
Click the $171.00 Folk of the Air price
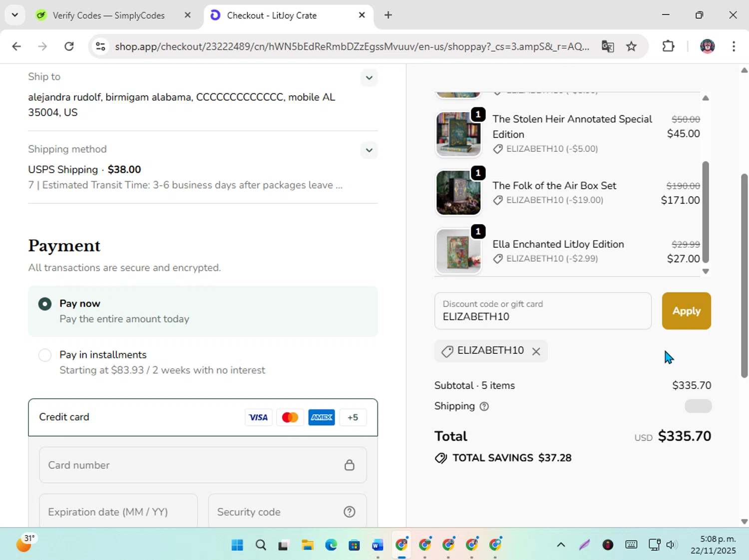coord(680,201)
